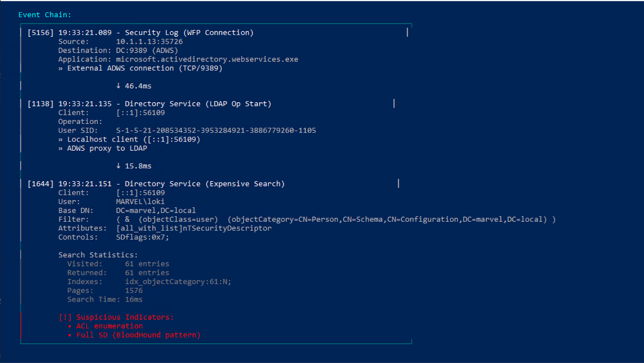The image size is (644, 363).
Task: Click the Base DN value DC=marvel,DC=local
Action: (156, 210)
